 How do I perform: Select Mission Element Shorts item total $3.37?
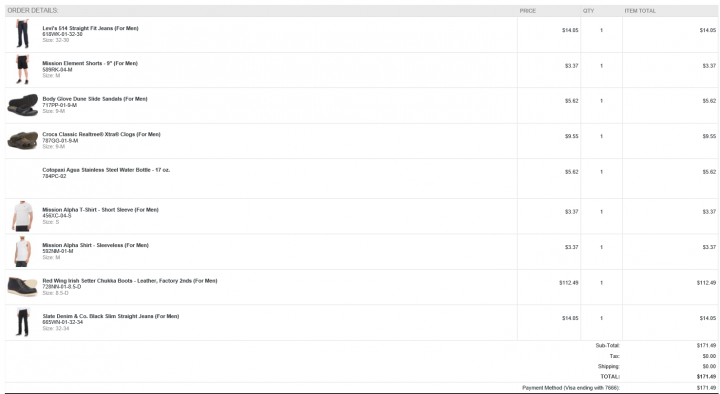coord(709,66)
